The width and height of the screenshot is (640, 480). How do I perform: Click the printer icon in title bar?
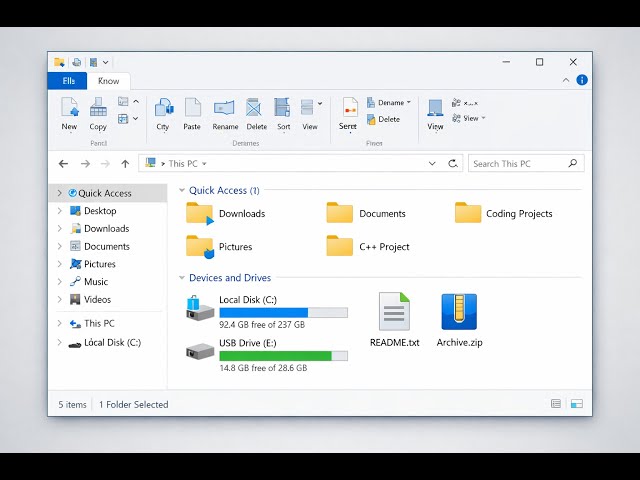pos(76,62)
